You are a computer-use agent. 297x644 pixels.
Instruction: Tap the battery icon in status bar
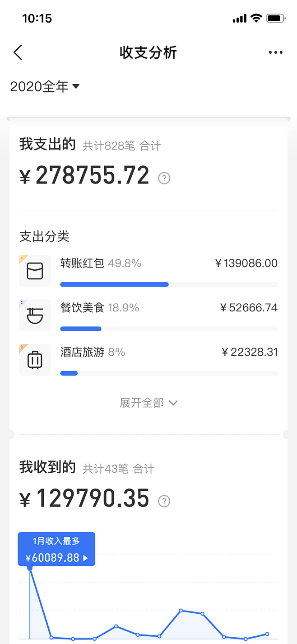[275, 19]
